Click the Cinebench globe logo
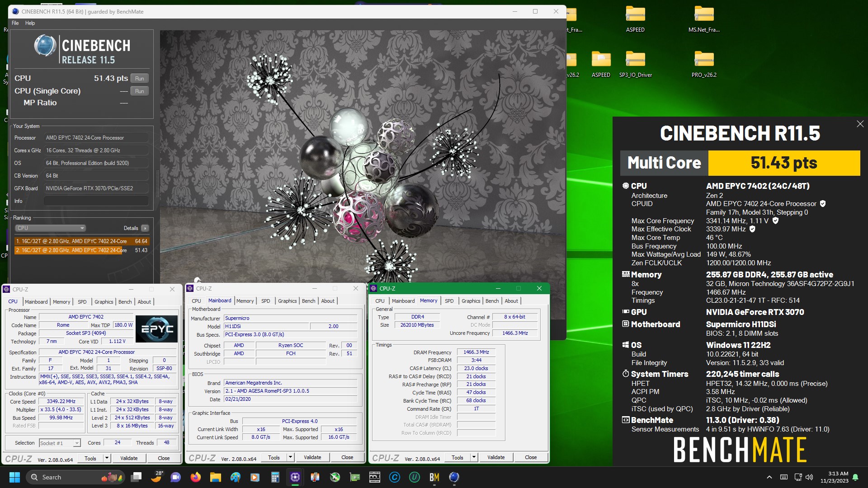Image resolution: width=868 pixels, height=488 pixels. [45, 46]
